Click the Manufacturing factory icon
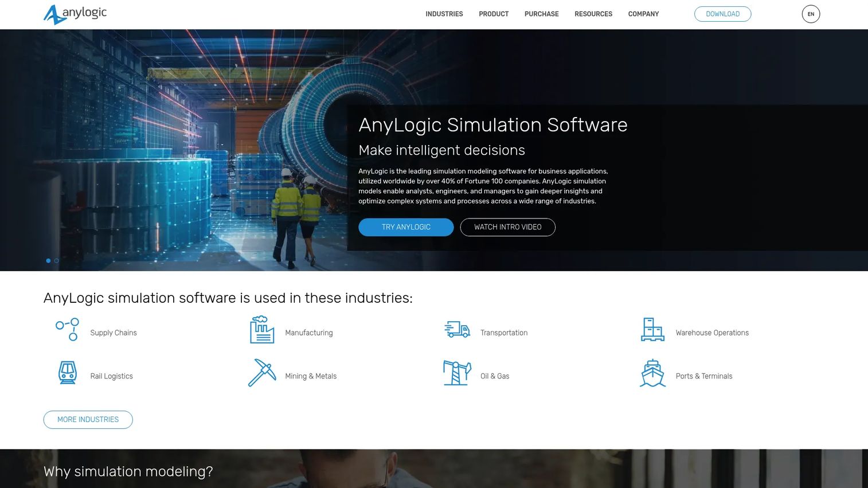868x488 pixels. pos(262,330)
